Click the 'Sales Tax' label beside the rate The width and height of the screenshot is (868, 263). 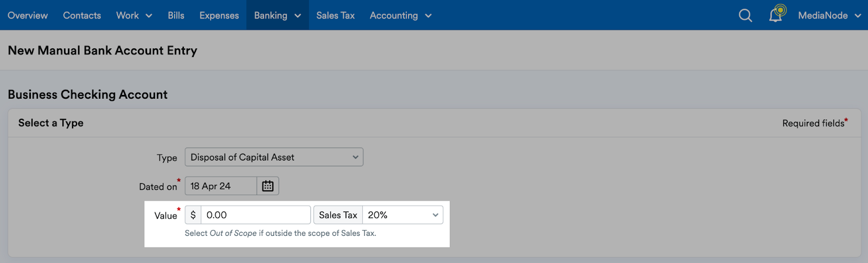[x=338, y=215]
